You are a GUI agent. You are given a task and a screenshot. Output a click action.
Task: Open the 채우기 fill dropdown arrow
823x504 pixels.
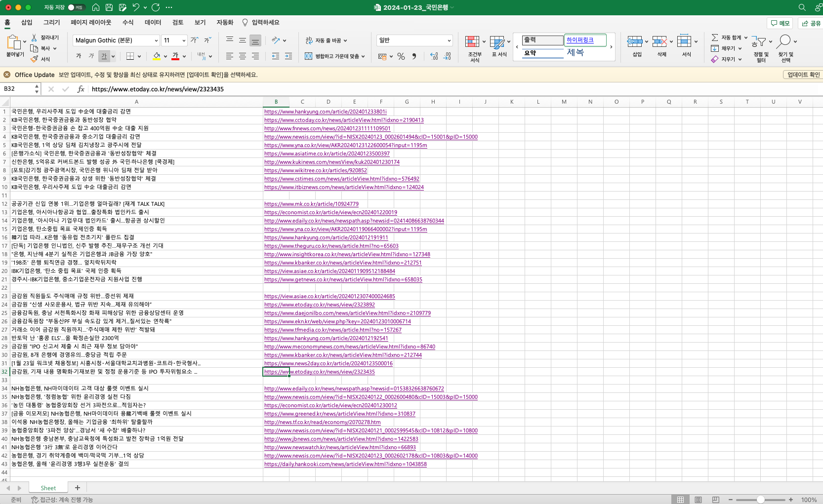(x=740, y=48)
